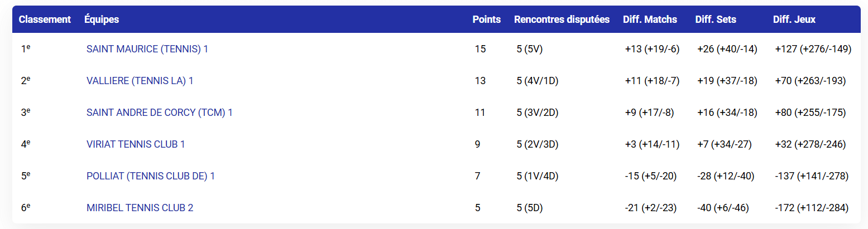Screen dimensions: 868x229
Task: Select the 5 (4V/1D) matches cell
Action: pos(538,81)
